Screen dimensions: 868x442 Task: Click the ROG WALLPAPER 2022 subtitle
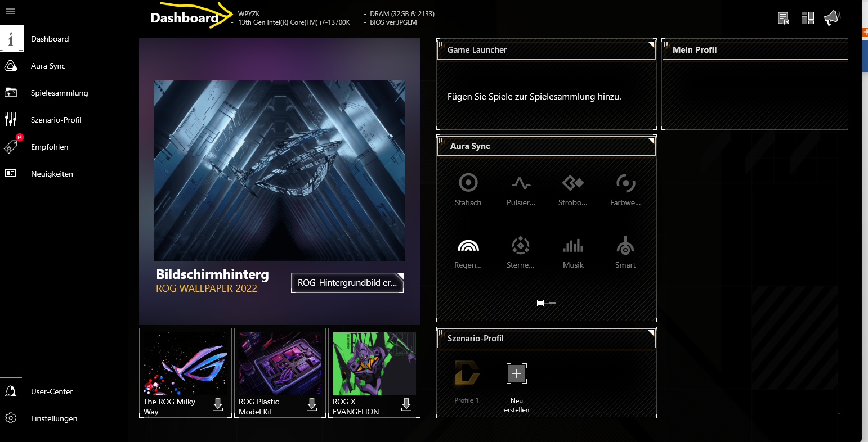[207, 288]
